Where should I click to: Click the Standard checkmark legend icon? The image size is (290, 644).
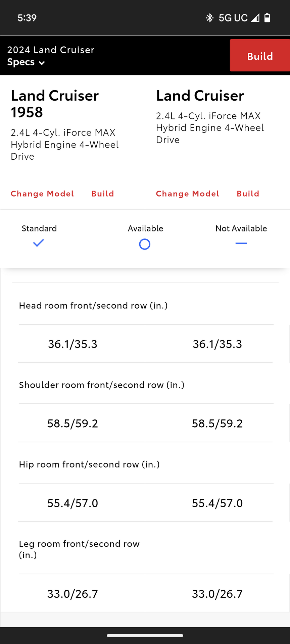39,243
